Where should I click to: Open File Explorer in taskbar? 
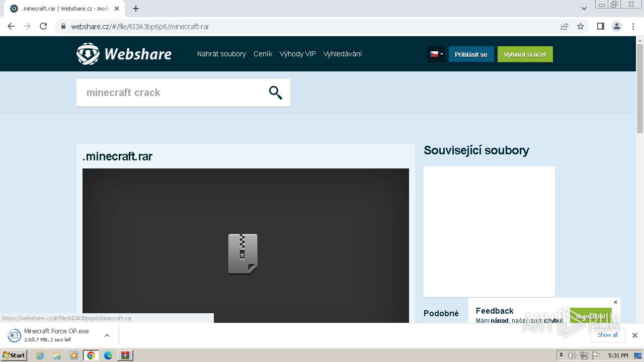57,355
